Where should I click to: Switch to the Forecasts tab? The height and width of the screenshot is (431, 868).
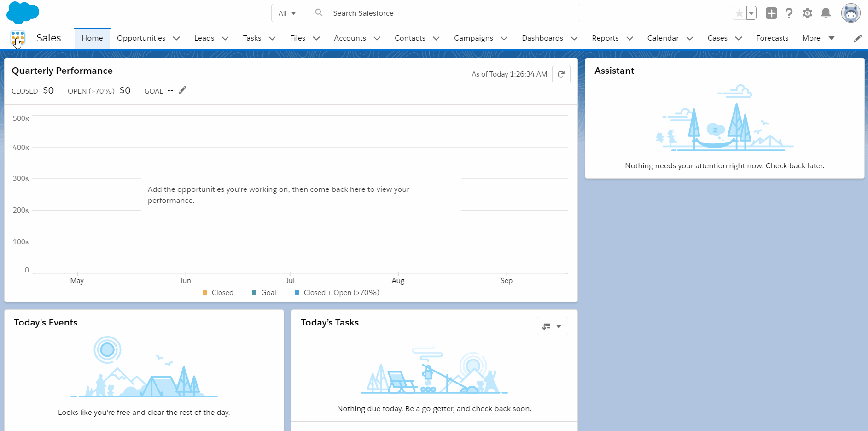(772, 38)
